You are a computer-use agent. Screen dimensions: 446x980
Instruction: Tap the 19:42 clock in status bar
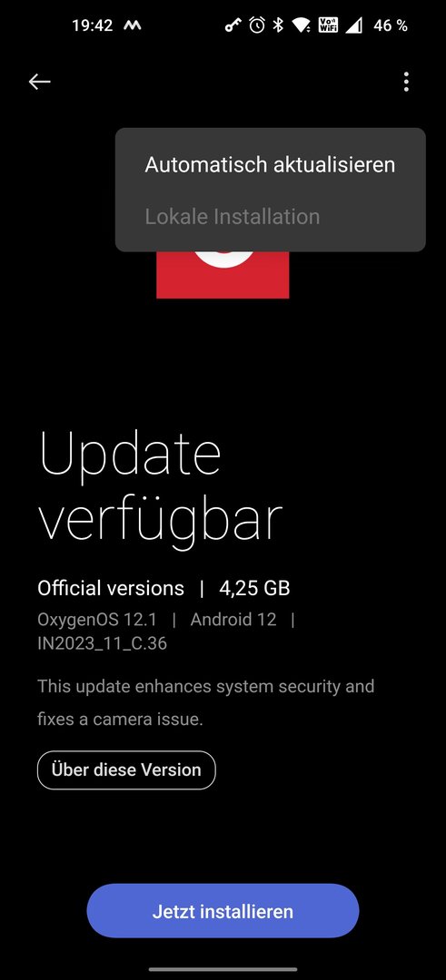tap(92, 25)
